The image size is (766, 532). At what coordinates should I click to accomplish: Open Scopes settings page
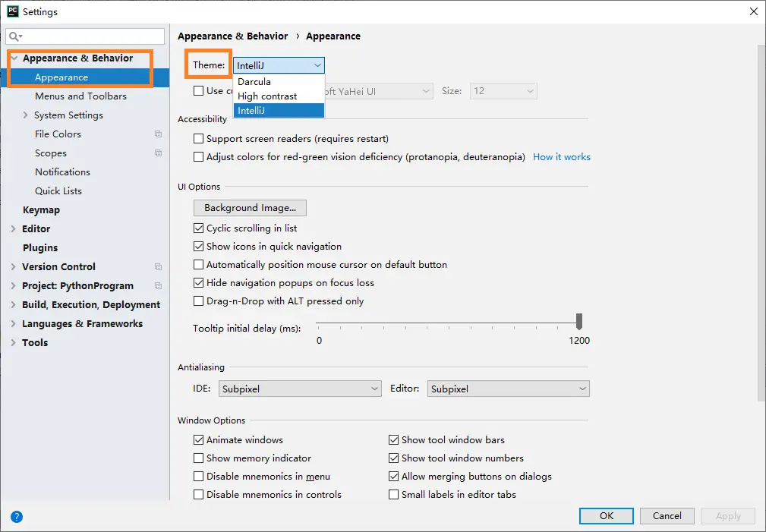pos(50,153)
